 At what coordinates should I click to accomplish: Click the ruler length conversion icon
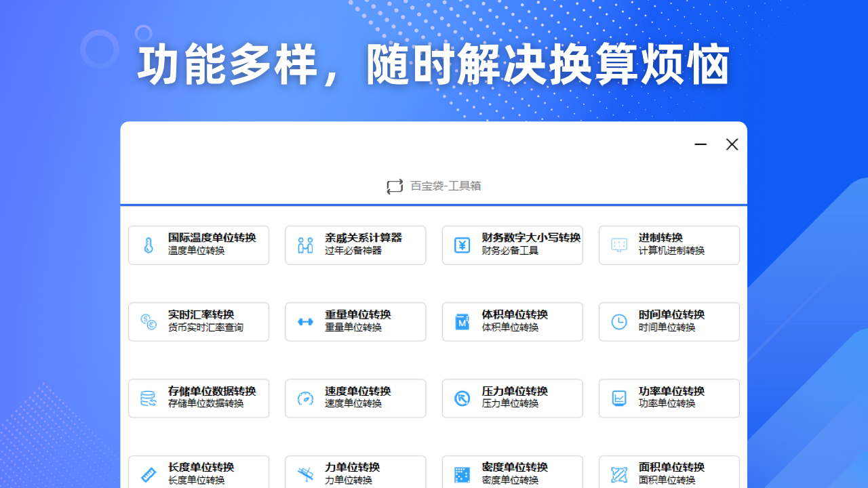click(x=149, y=474)
